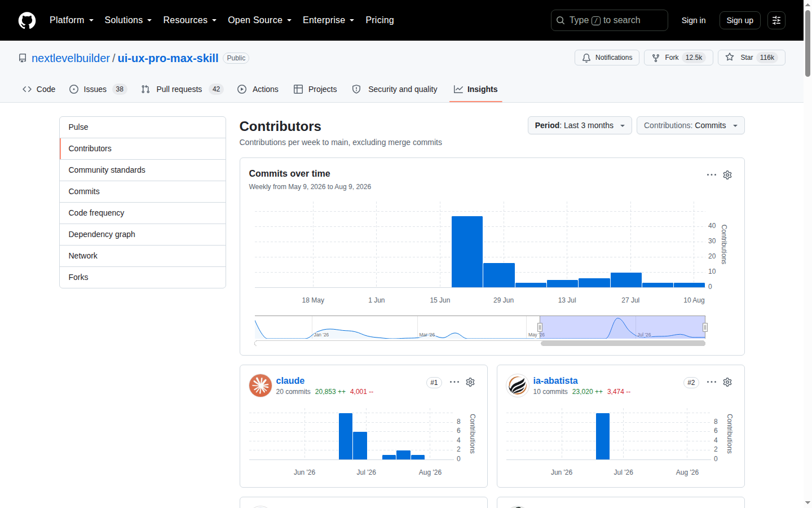Click the search input field
The width and height of the screenshot is (812, 508).
tap(610, 20)
